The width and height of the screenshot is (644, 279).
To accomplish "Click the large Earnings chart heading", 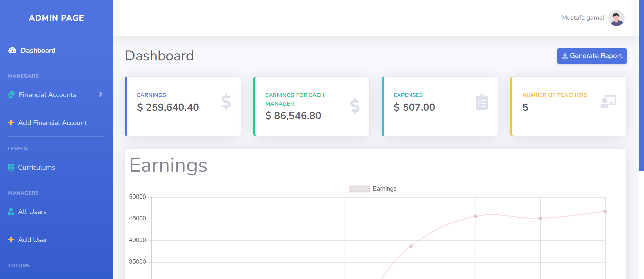I will click(x=168, y=165).
